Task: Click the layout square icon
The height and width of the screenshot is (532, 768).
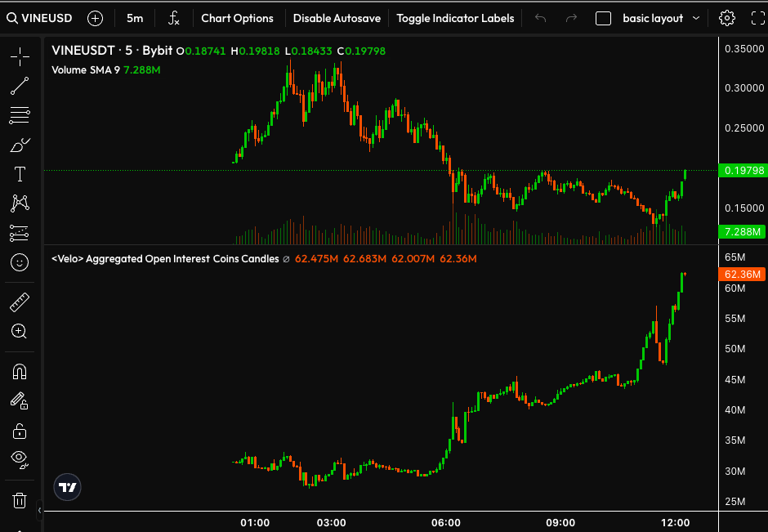Action: [x=603, y=19]
